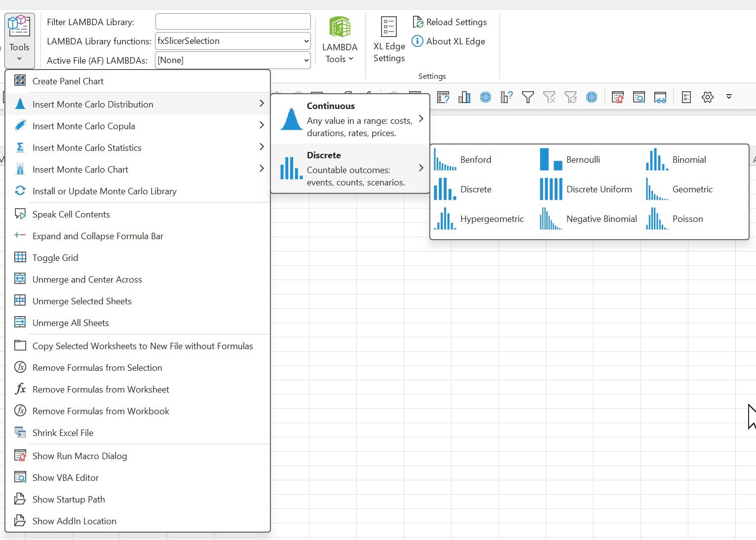
Task: Select Speak Cell Contents
Action: click(x=138, y=214)
